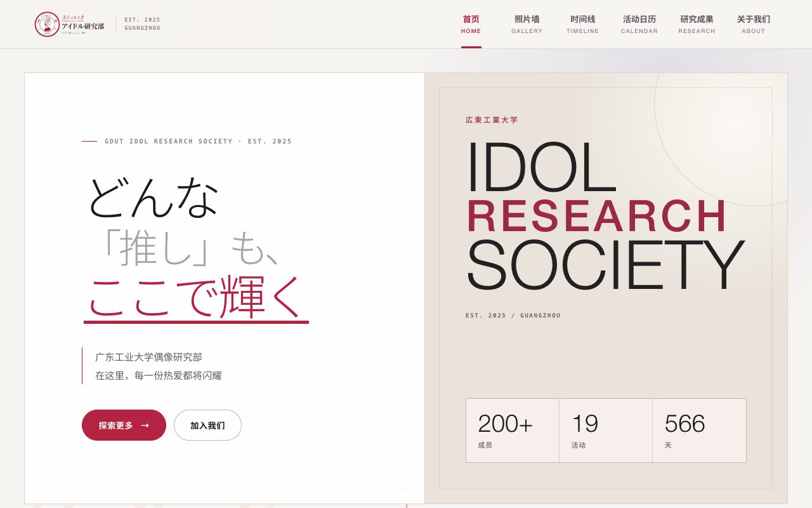Click the 566 天 days stat
This screenshot has height=508, width=812.
tap(699, 431)
